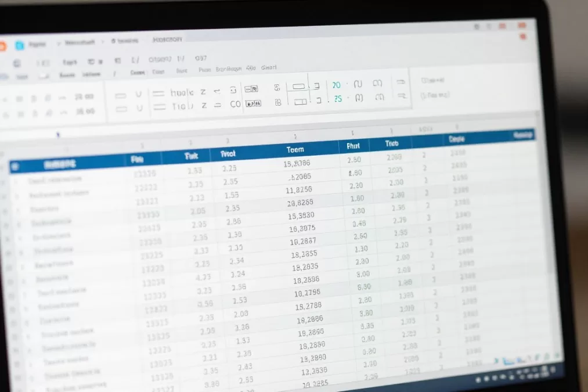This screenshot has height=392, width=588.
Task: Select cell '3.35' in Phut column
Action: coord(367,326)
